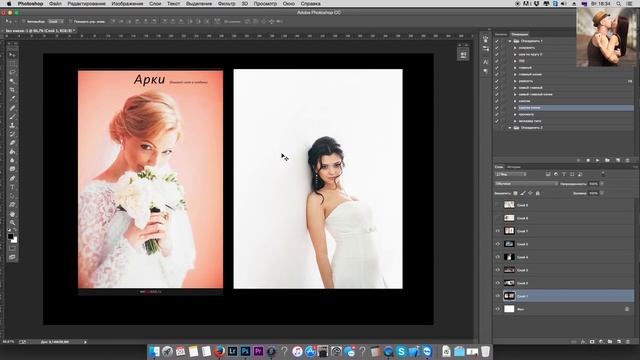The height and width of the screenshot is (360, 640).
Task: Hide the selected Слой 1 layer
Action: click(498, 296)
